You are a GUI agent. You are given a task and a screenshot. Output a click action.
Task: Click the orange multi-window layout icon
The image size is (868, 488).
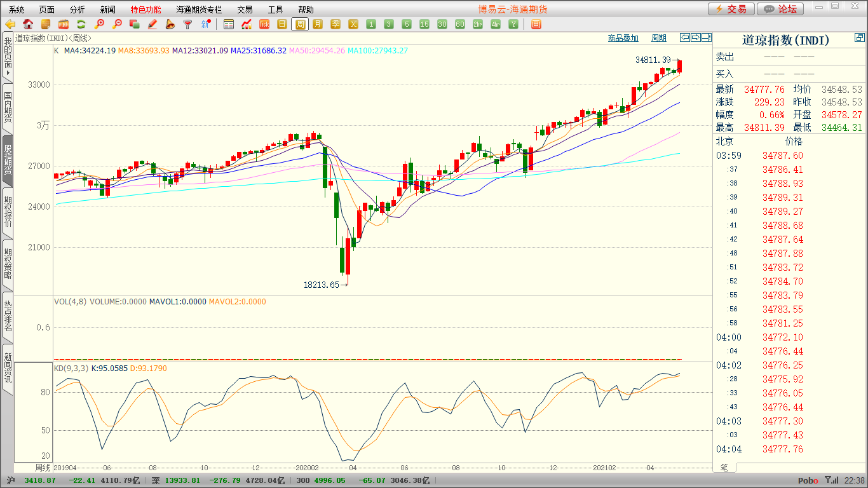point(536,24)
